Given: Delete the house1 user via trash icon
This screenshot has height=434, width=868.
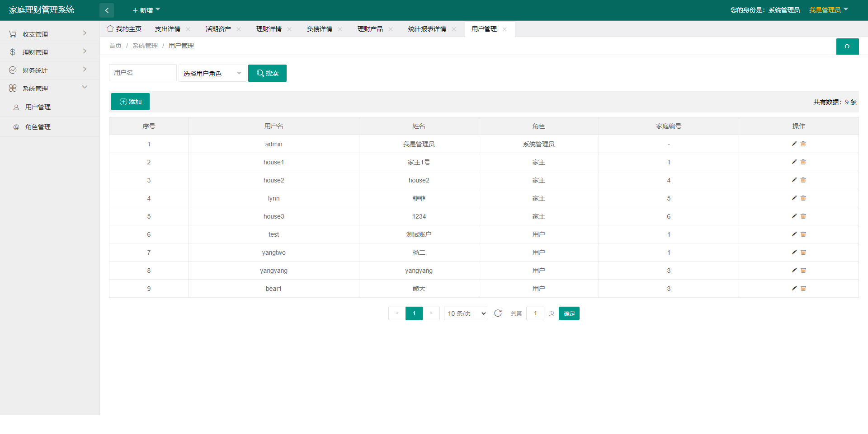Looking at the screenshot, I should coord(803,162).
